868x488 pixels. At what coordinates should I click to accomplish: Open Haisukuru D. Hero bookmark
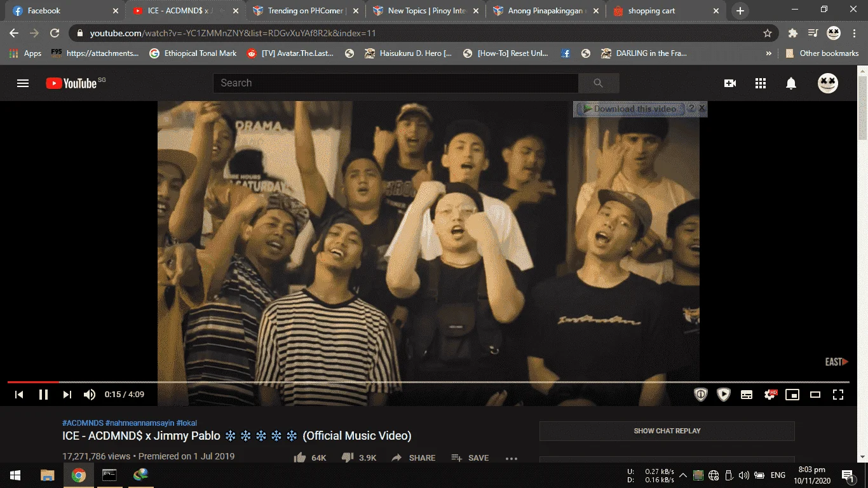[x=409, y=53]
